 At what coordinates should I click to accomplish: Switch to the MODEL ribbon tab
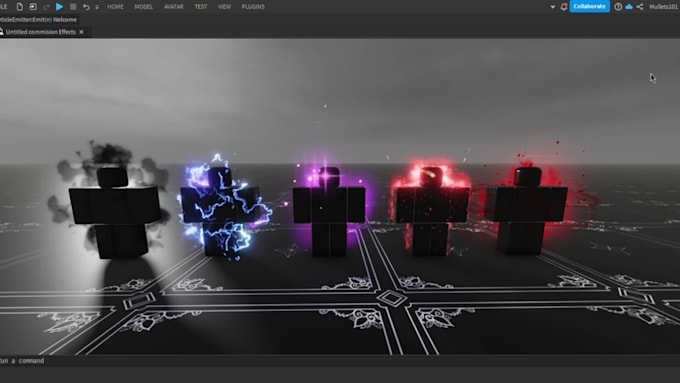click(144, 7)
